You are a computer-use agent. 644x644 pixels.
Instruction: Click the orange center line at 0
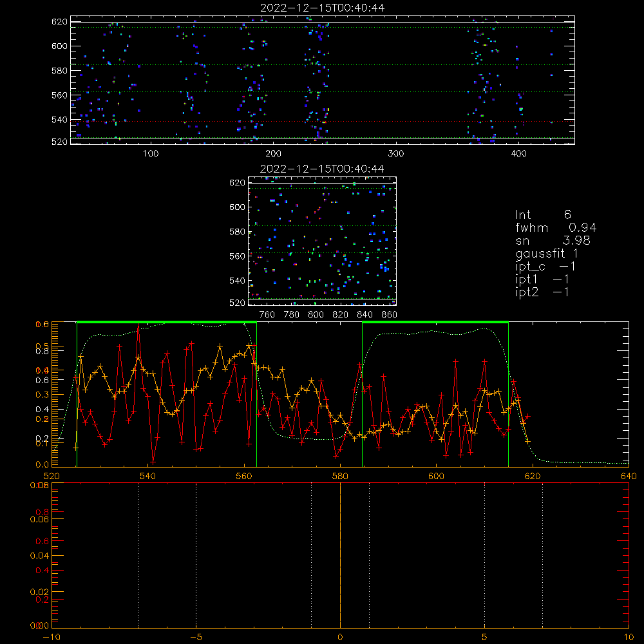pos(340,556)
